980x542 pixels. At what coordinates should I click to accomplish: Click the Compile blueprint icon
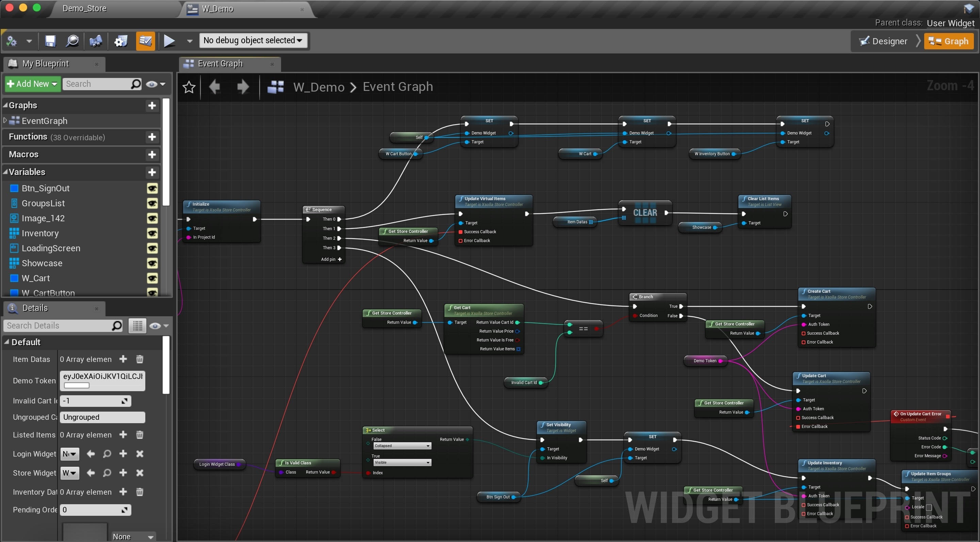[12, 41]
